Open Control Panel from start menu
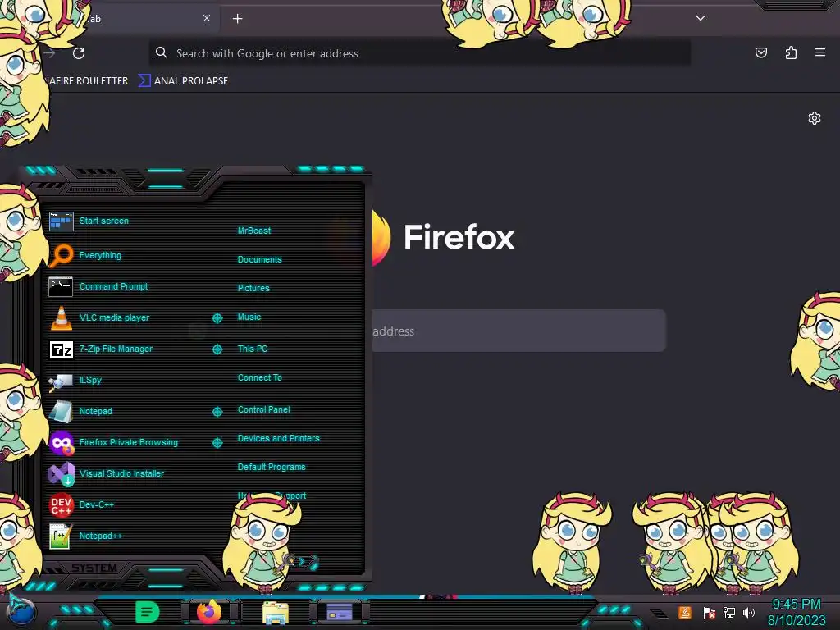This screenshot has width=840, height=630. click(x=263, y=410)
